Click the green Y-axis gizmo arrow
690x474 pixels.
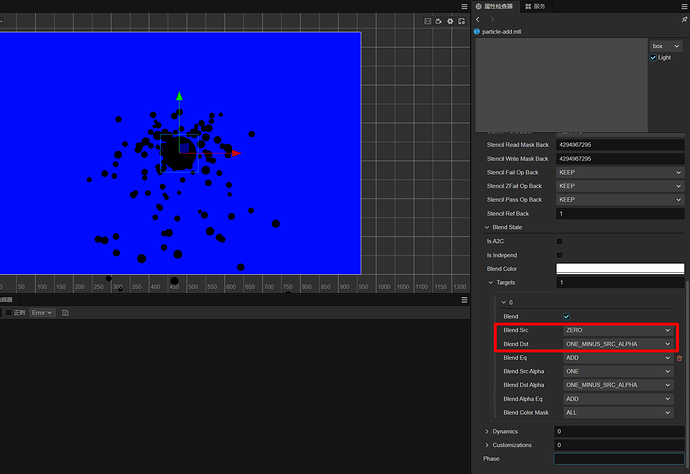[179, 96]
